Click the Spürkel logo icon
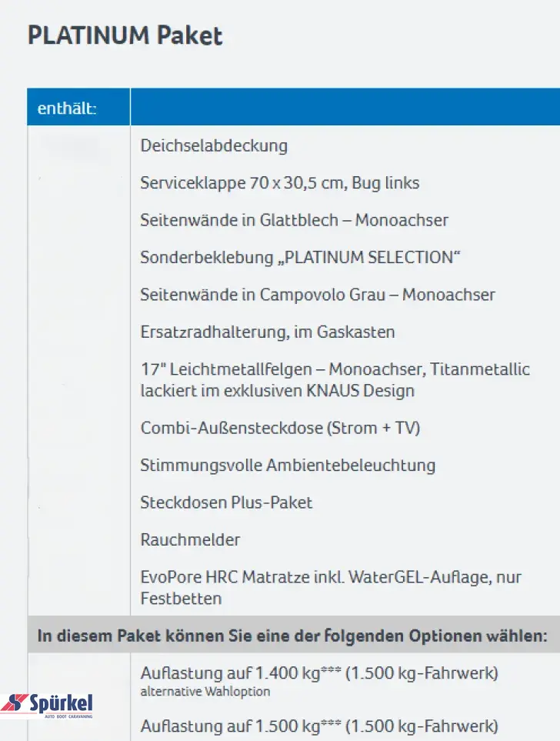The width and height of the screenshot is (560, 741). pos(47,706)
